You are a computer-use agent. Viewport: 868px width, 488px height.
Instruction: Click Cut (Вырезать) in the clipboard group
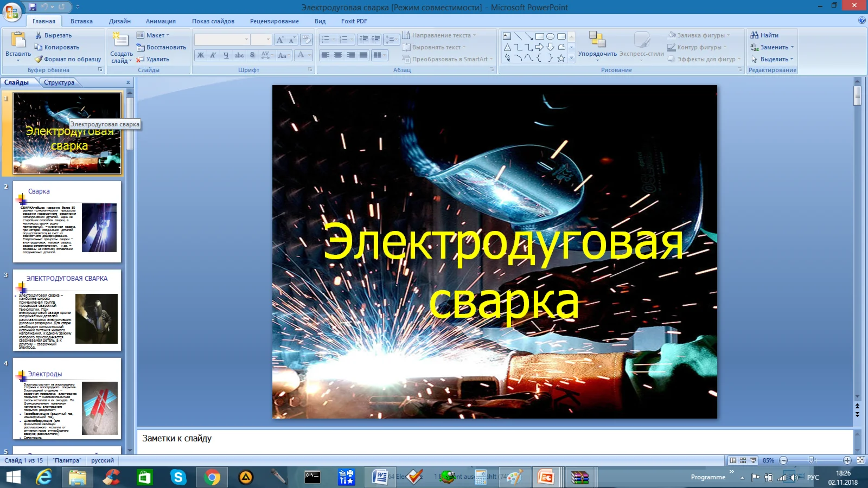(x=53, y=35)
